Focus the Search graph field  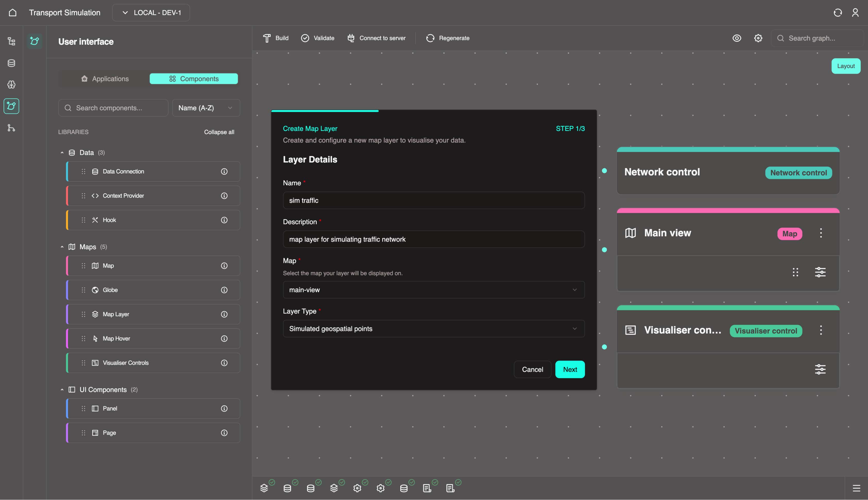click(817, 38)
